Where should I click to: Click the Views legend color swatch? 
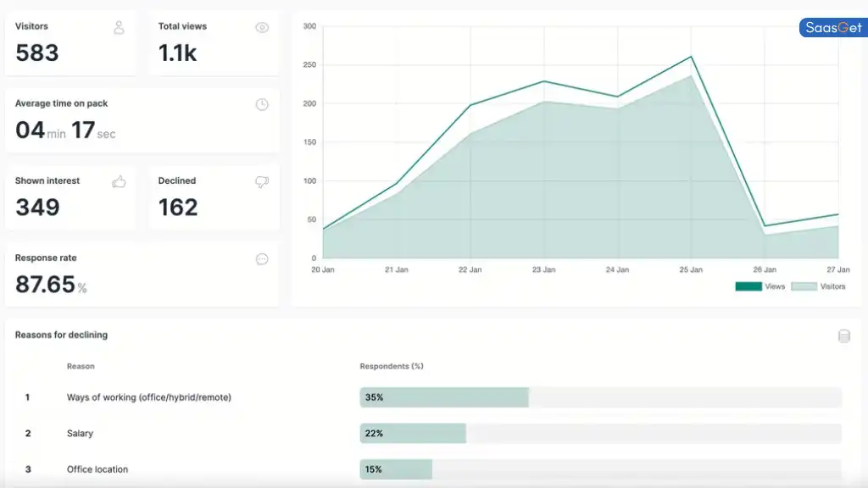tap(748, 286)
